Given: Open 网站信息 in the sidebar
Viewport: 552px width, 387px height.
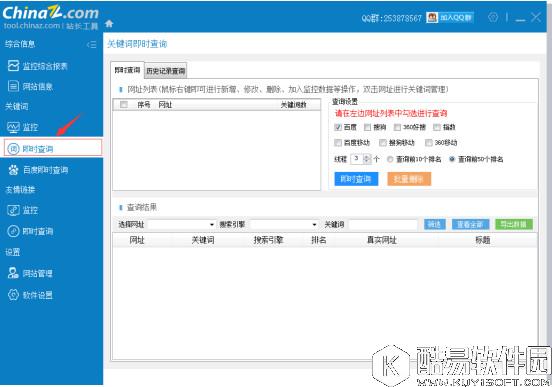Looking at the screenshot, I should (31, 86).
